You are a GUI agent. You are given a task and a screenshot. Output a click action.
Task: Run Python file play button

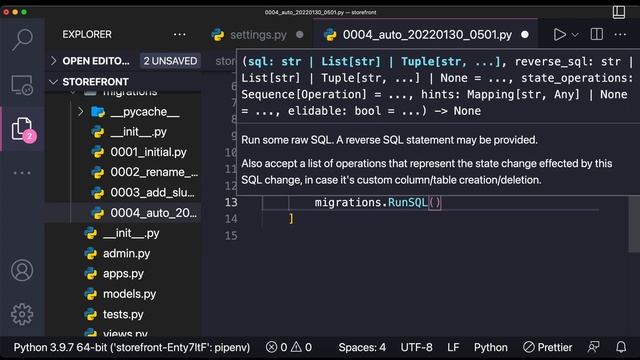point(559,35)
